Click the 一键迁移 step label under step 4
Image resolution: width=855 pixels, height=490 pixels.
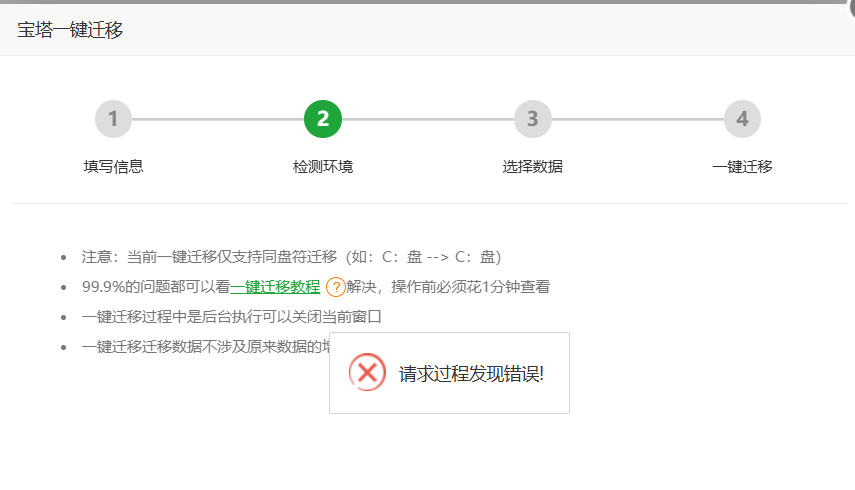pos(742,166)
